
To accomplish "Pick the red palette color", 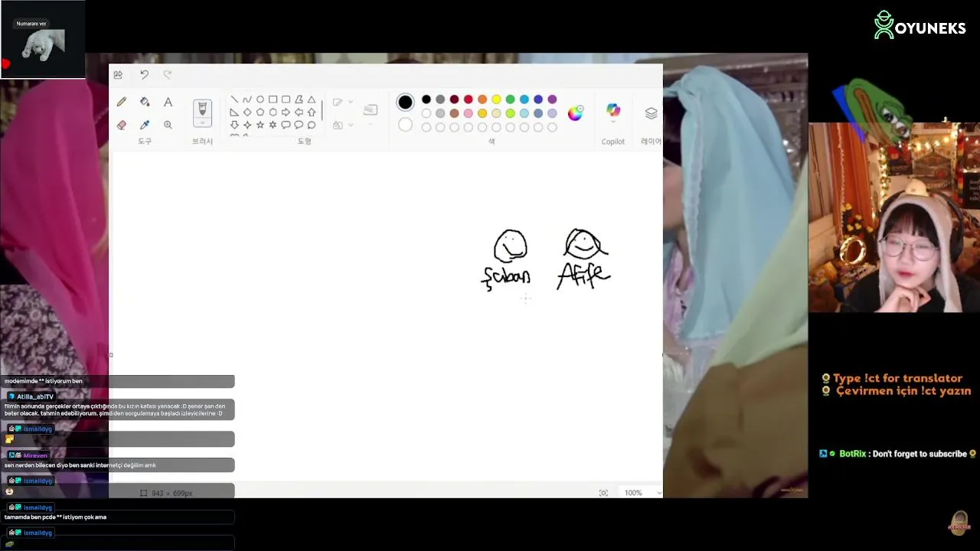I will (x=469, y=99).
